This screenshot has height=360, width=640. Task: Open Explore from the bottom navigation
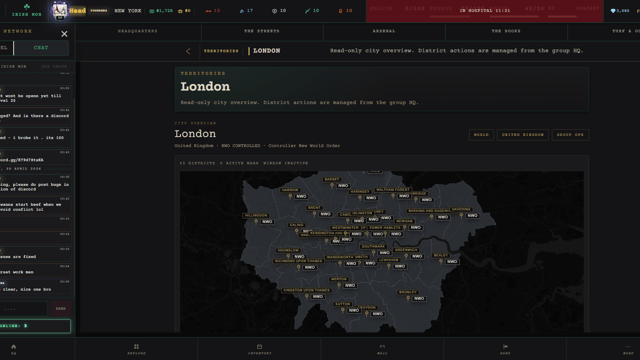pos(136,349)
